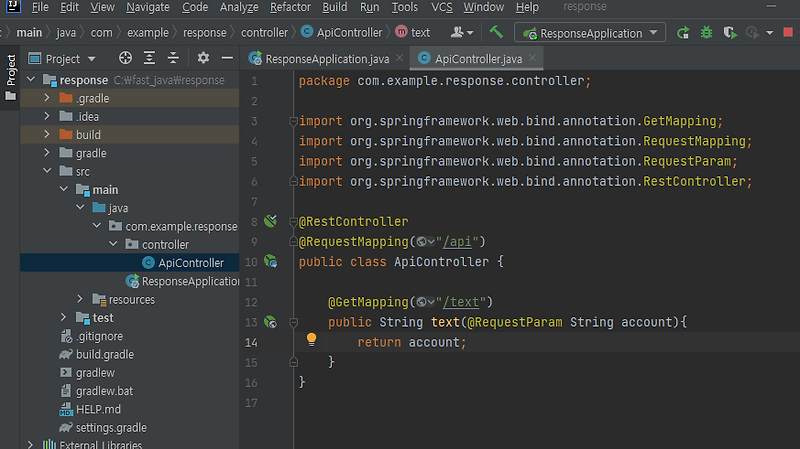Image resolution: width=800 pixels, height=449 pixels.
Task: Open Project panel settings gear
Action: (x=203, y=59)
